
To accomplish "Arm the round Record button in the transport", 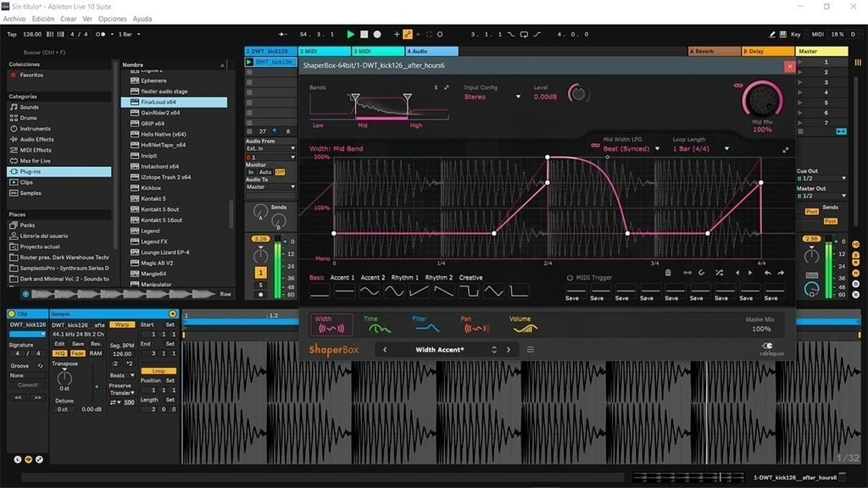I will click(377, 34).
